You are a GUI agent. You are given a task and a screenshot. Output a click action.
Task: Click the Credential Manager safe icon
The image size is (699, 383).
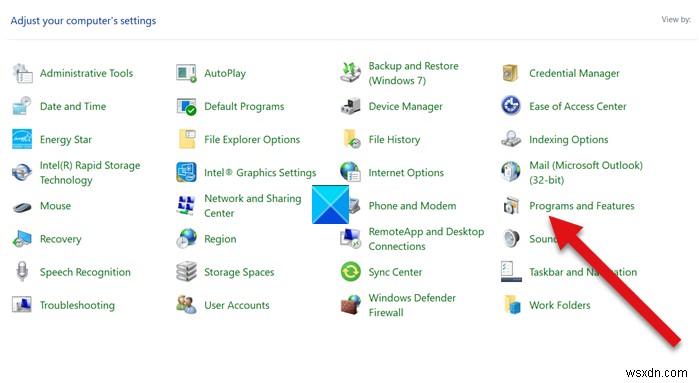tap(511, 73)
